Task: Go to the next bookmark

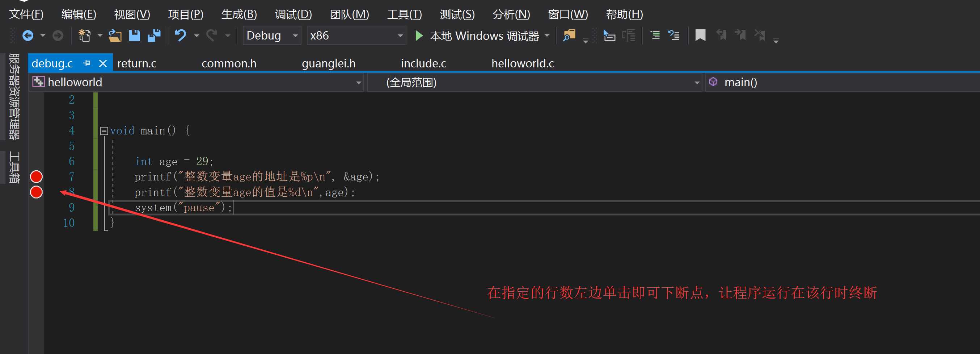Action: pos(740,35)
